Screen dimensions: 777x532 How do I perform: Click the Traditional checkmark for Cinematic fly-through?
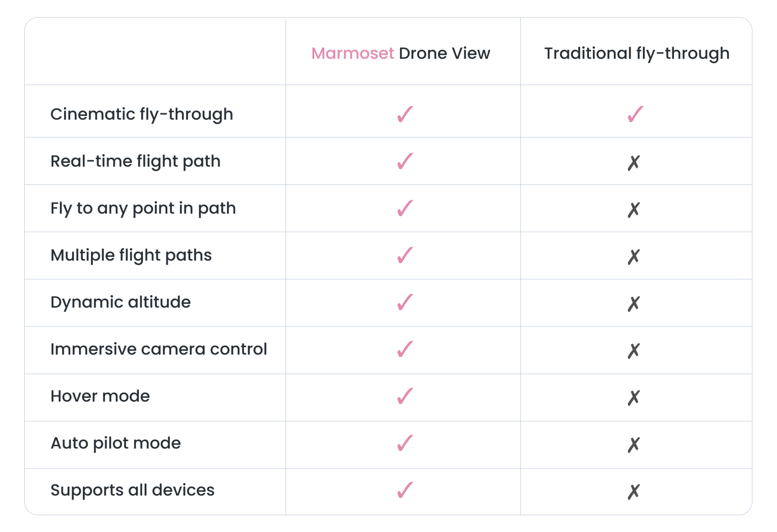(635, 114)
